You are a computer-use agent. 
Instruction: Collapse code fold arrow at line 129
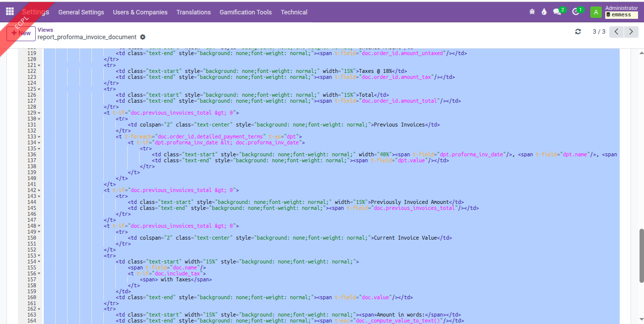39,113
